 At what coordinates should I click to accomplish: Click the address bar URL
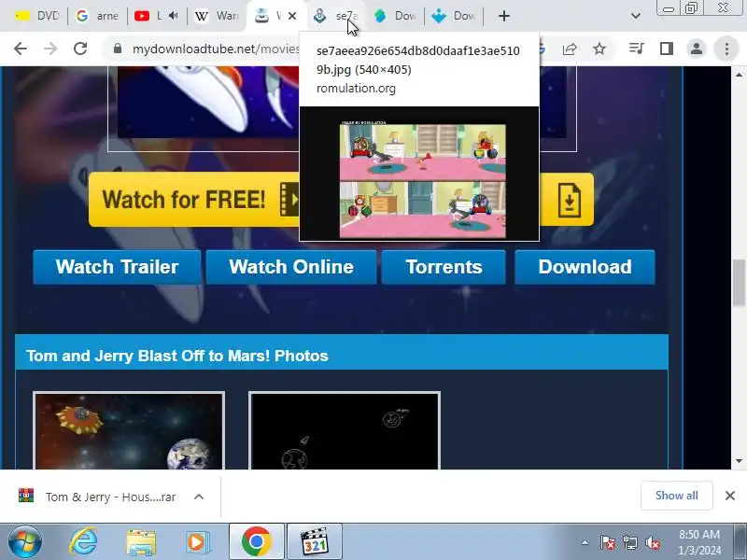(216, 49)
